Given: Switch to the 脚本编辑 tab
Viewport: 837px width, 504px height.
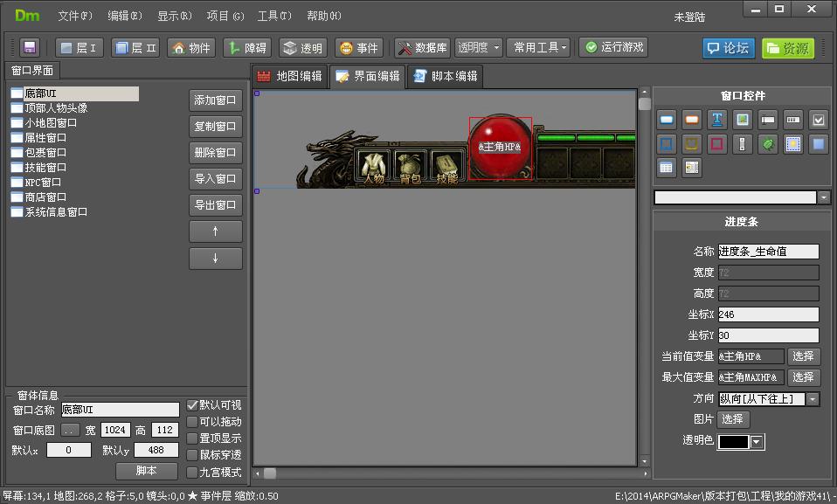Looking at the screenshot, I should (x=445, y=77).
